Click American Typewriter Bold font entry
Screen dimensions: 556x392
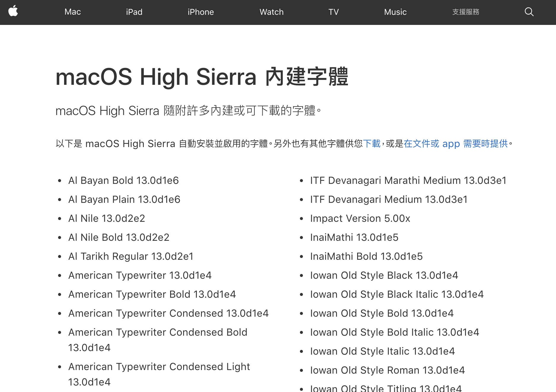pos(152,294)
